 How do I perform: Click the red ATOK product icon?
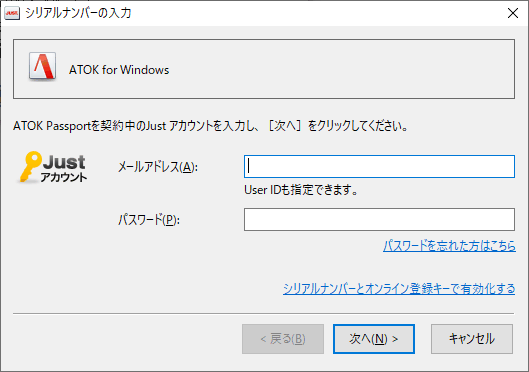(x=43, y=66)
